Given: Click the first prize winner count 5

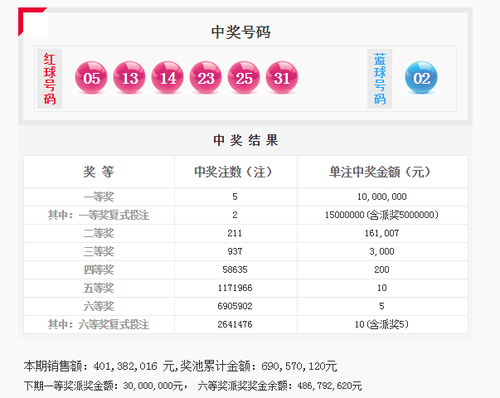Looking at the screenshot, I should point(235,197).
